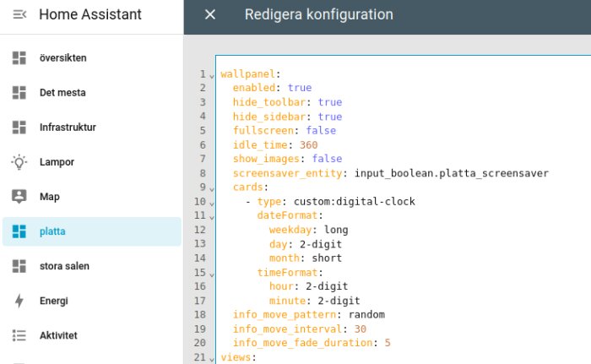Click the 'false' value after fullscreen

point(321,130)
